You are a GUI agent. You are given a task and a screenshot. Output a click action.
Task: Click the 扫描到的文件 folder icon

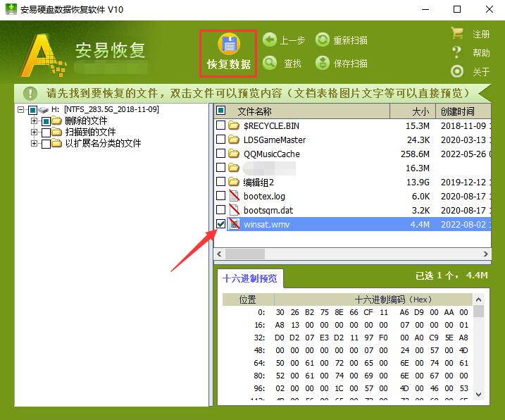click(56, 132)
